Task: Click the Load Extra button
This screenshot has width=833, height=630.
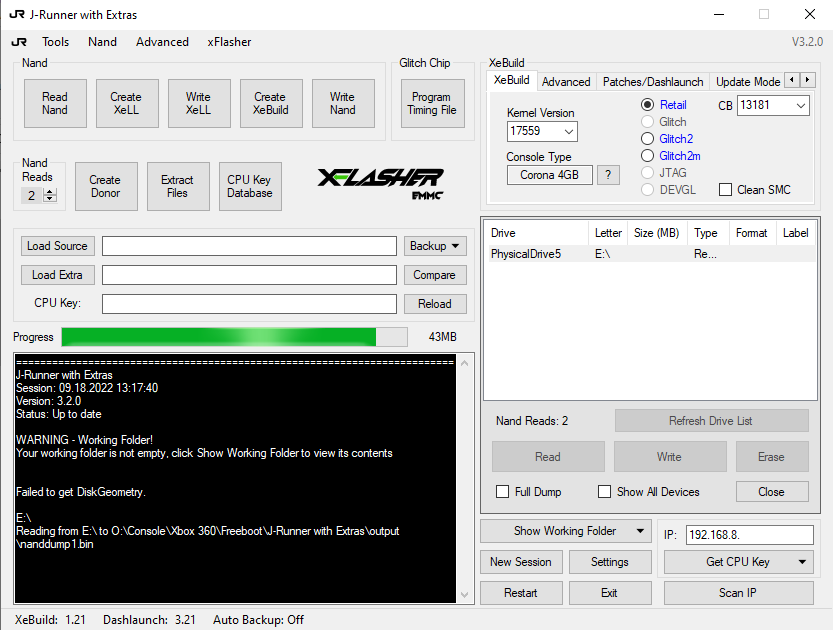Action: [x=58, y=275]
